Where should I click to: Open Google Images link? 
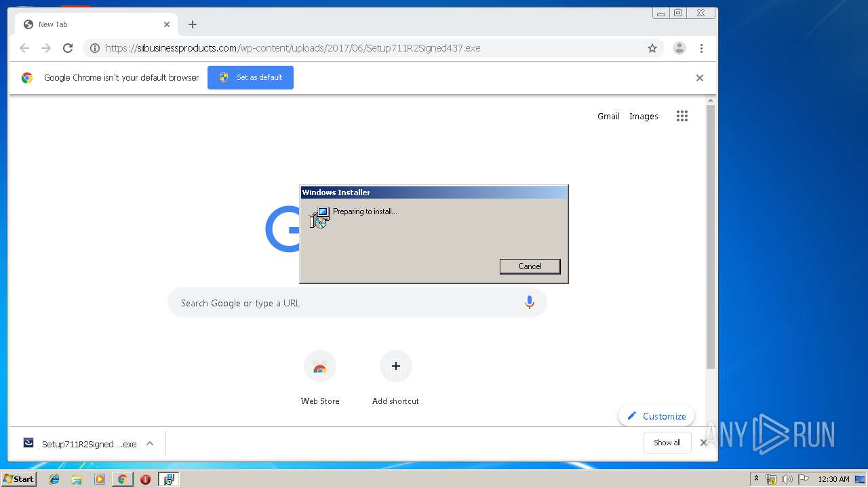pos(644,116)
